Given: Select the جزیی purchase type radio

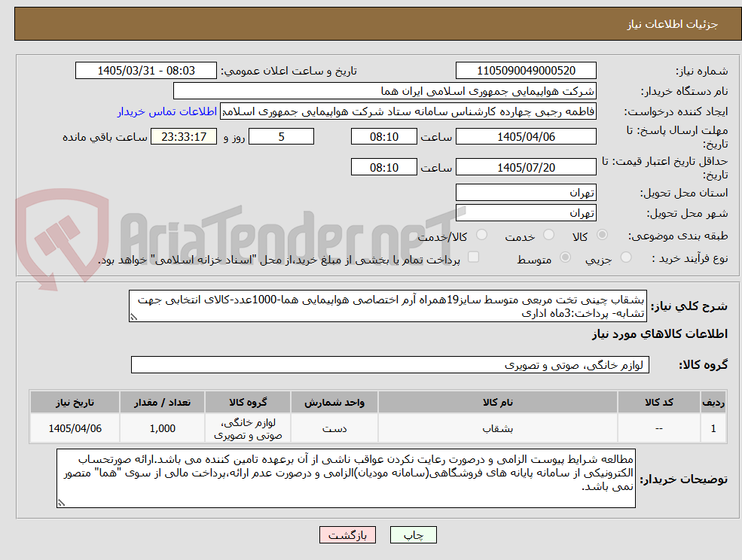Looking at the screenshot, I should click(x=626, y=257).
